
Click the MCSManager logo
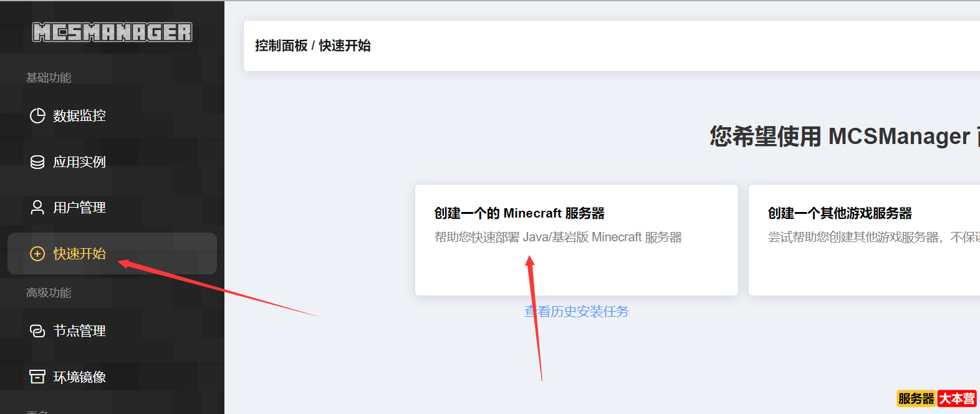point(112,32)
